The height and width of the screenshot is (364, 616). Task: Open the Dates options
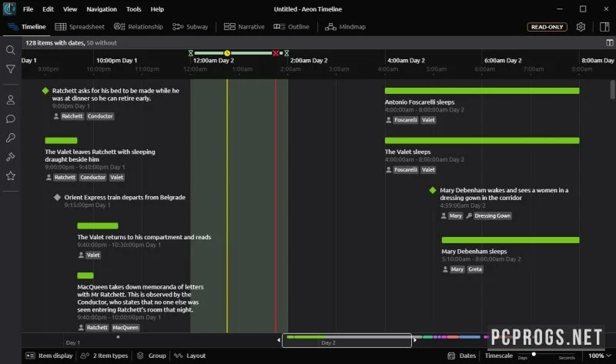pos(461,356)
